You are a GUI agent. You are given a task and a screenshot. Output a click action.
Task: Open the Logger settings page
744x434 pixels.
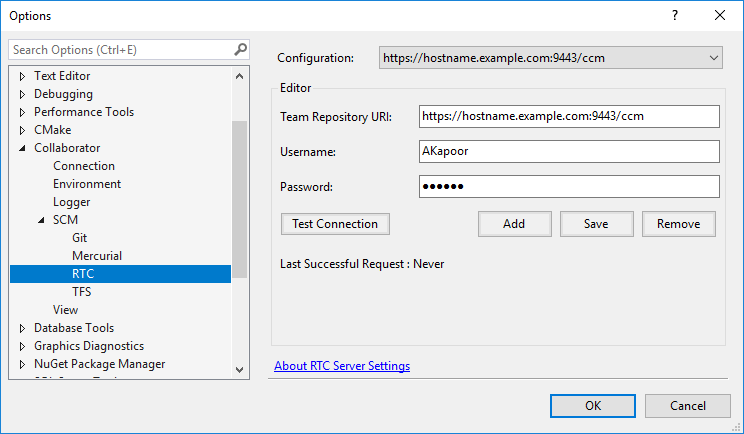(x=72, y=202)
